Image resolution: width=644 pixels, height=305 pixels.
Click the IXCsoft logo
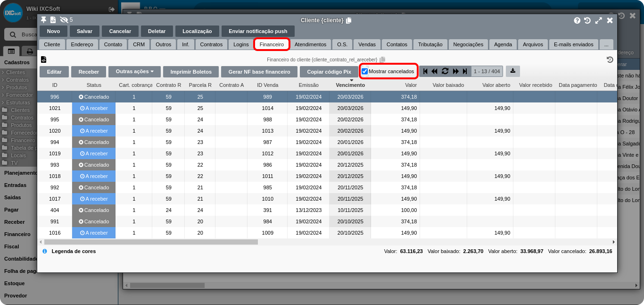13,13
